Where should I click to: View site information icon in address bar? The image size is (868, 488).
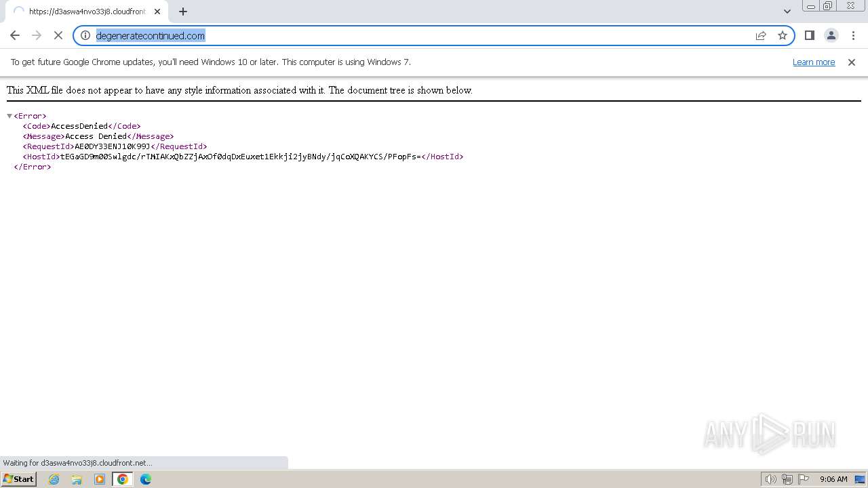point(85,35)
